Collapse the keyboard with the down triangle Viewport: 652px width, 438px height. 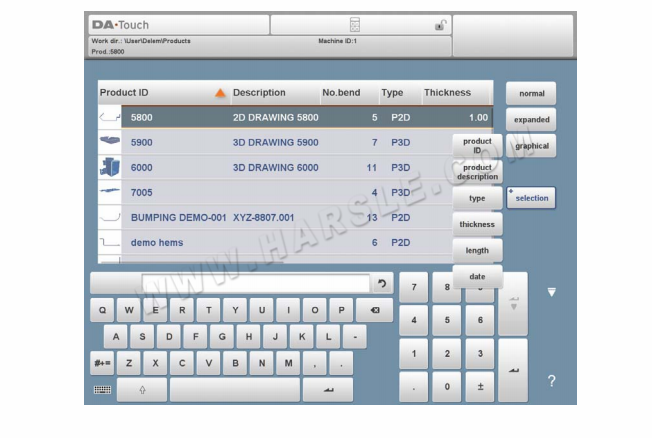[551, 293]
